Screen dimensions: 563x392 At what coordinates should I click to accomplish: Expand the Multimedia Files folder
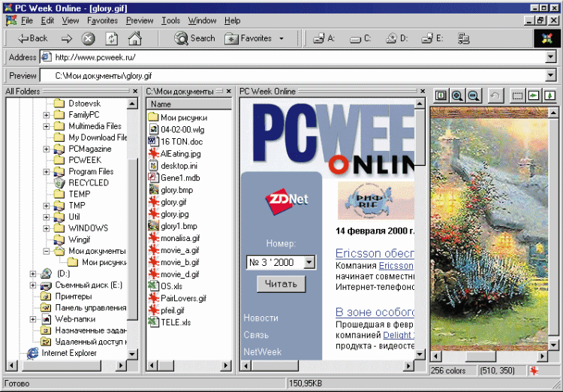[46, 126]
